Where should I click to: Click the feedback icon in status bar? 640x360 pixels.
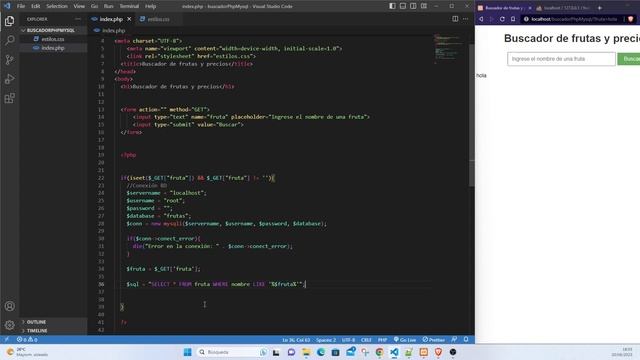point(454,340)
